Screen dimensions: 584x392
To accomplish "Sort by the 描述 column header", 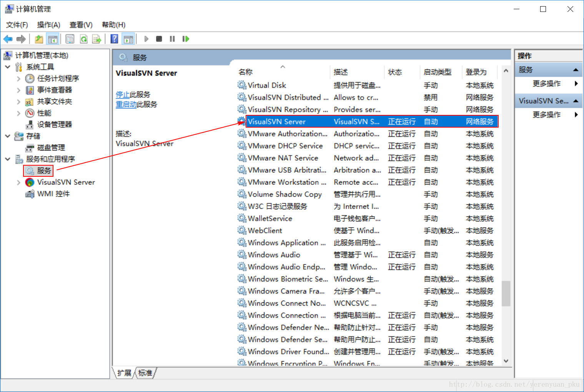I will 357,72.
